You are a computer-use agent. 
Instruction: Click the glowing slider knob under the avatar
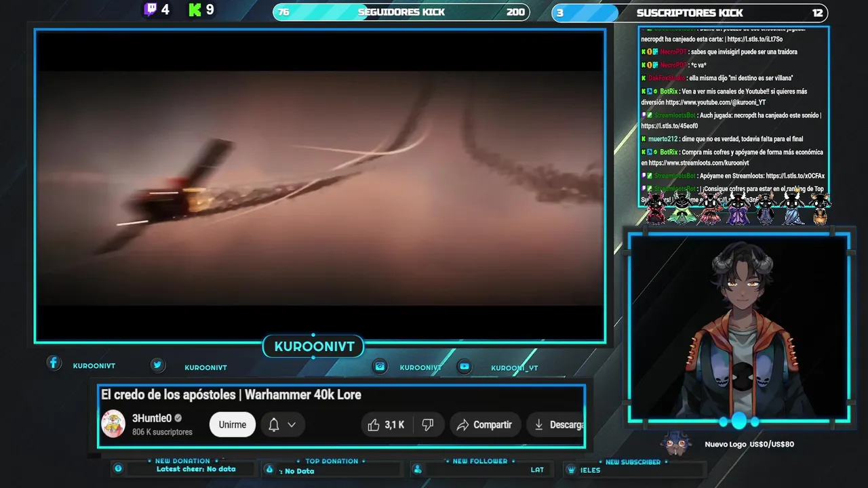pos(738,422)
